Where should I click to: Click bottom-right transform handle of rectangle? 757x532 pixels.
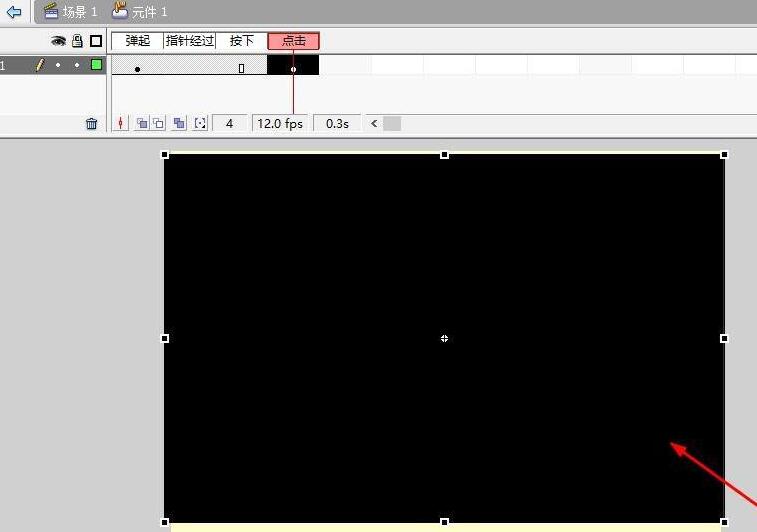tap(724, 522)
